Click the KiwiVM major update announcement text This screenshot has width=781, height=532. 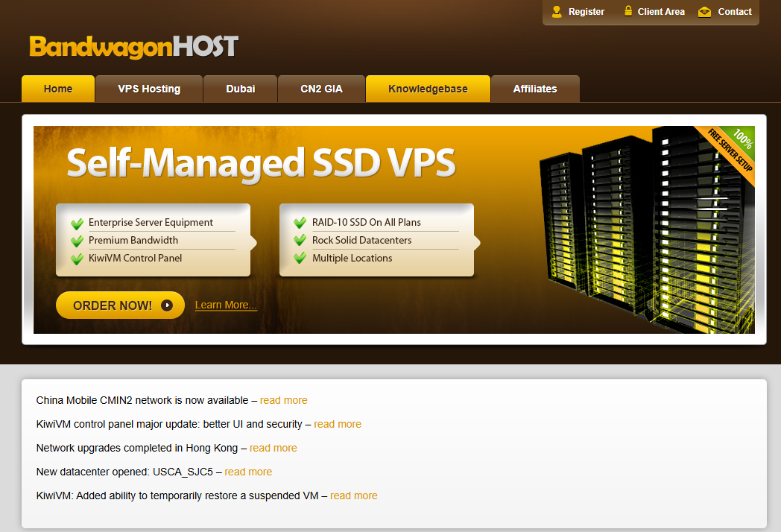pos(169,425)
